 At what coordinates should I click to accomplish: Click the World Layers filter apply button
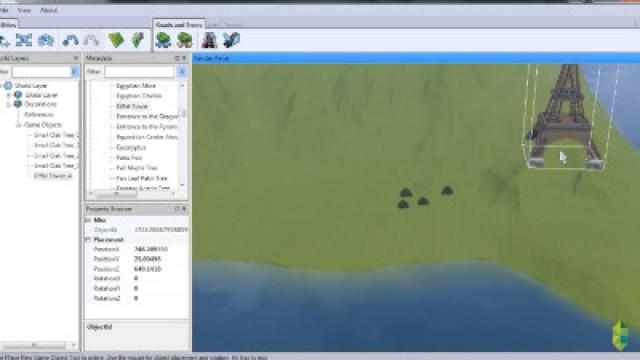point(75,72)
